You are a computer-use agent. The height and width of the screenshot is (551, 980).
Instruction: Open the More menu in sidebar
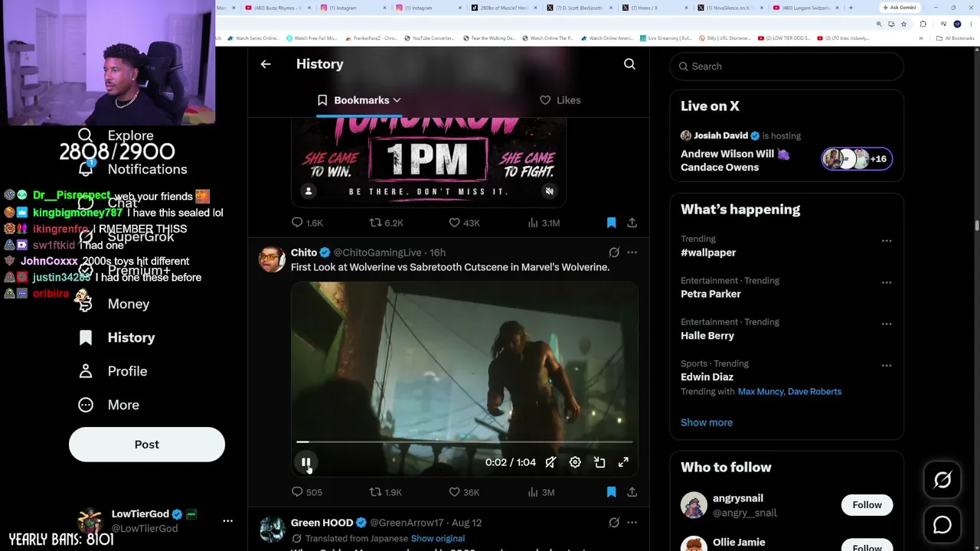pos(109,405)
